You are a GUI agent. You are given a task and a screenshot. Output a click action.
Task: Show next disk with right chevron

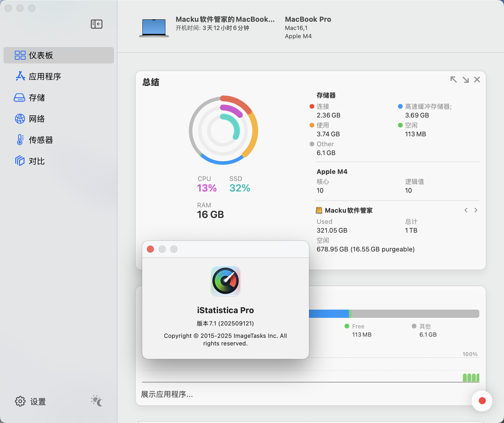coord(476,210)
